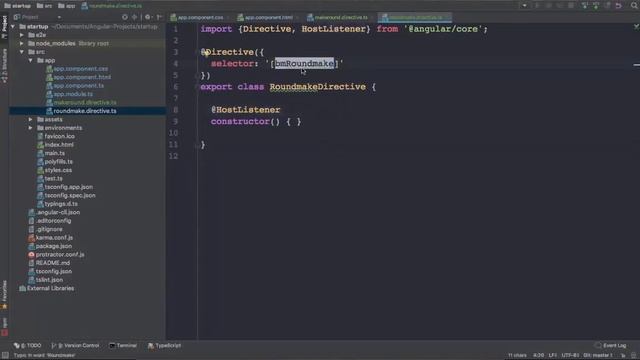Open the Event Log panel
This screenshot has height=360, width=640.
point(611,346)
